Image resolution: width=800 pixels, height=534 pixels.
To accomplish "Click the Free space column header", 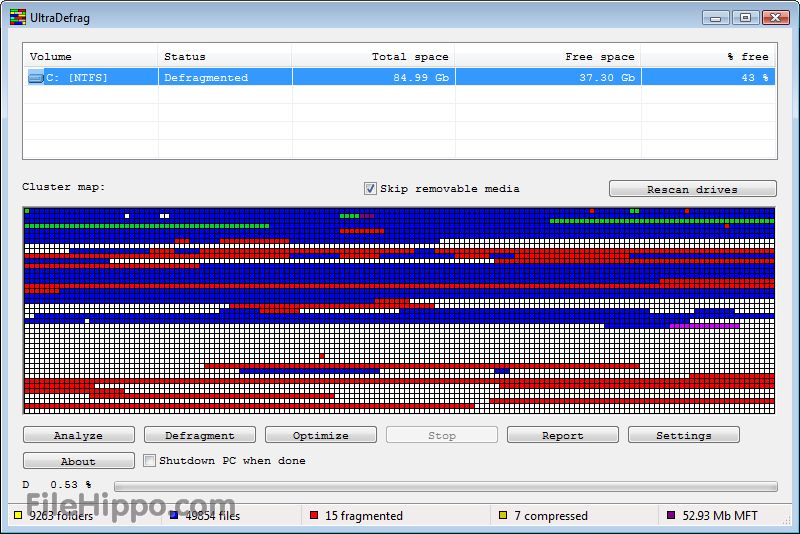I will pos(548,57).
